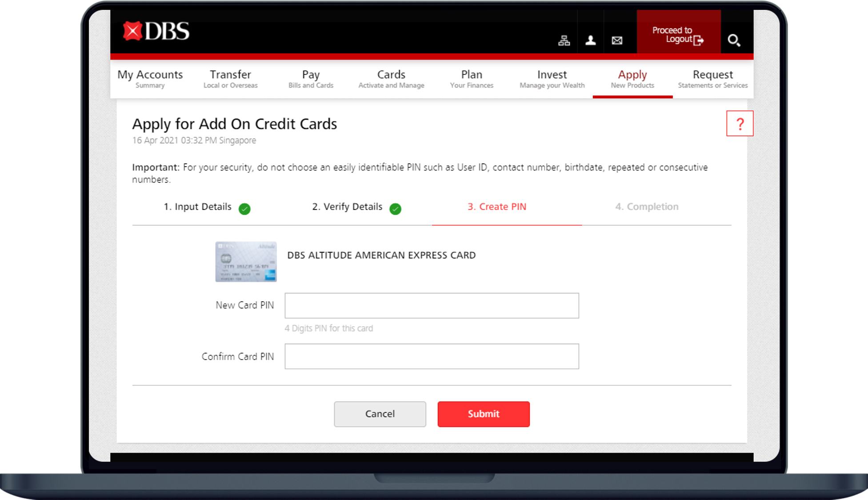Open the question mark help icon
868x500 pixels.
click(740, 124)
